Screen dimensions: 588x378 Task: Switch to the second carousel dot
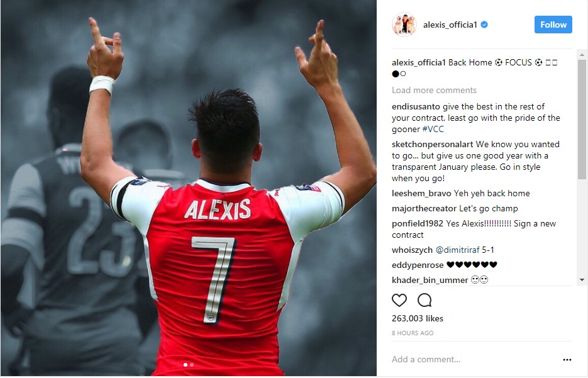(192, 365)
